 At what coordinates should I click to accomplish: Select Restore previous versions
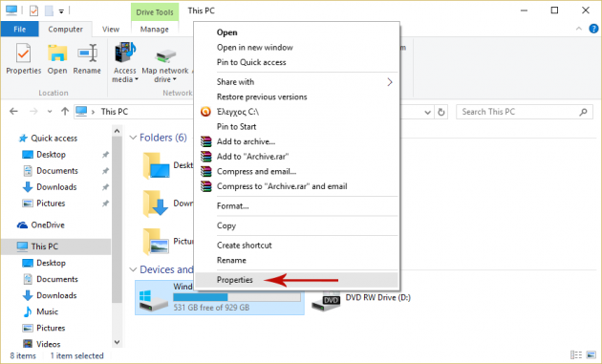click(296, 96)
